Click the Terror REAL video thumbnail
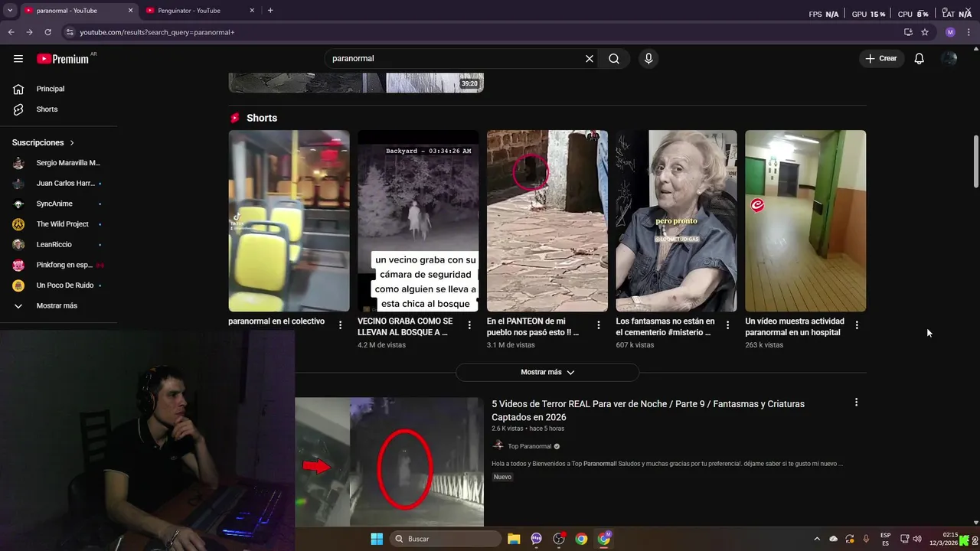 pos(390,462)
